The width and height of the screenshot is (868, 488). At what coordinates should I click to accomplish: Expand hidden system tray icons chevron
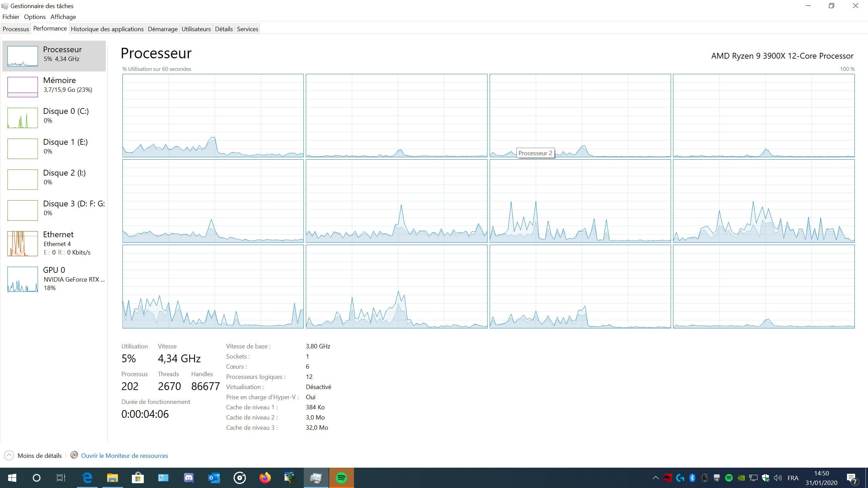(655, 478)
